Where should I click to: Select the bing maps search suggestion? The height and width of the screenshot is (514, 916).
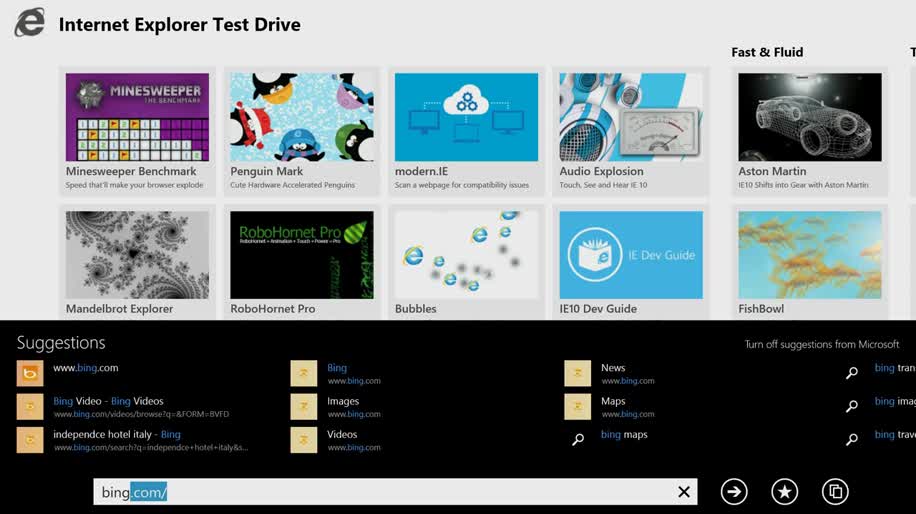[x=624, y=435]
